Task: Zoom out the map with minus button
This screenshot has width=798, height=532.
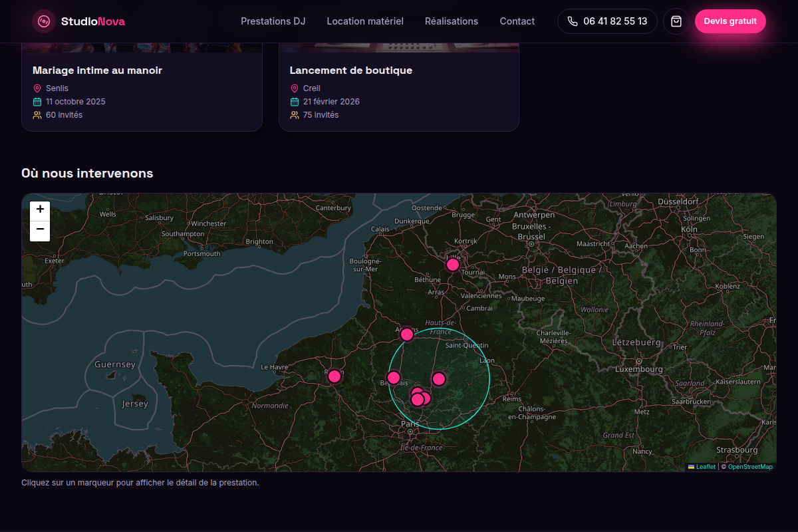Action: click(x=40, y=231)
